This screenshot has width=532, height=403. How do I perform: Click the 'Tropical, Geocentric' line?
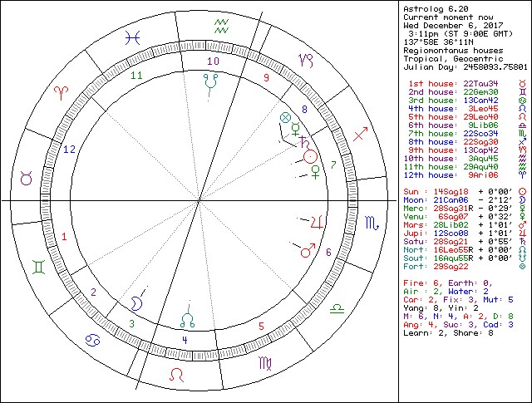pos(453,59)
